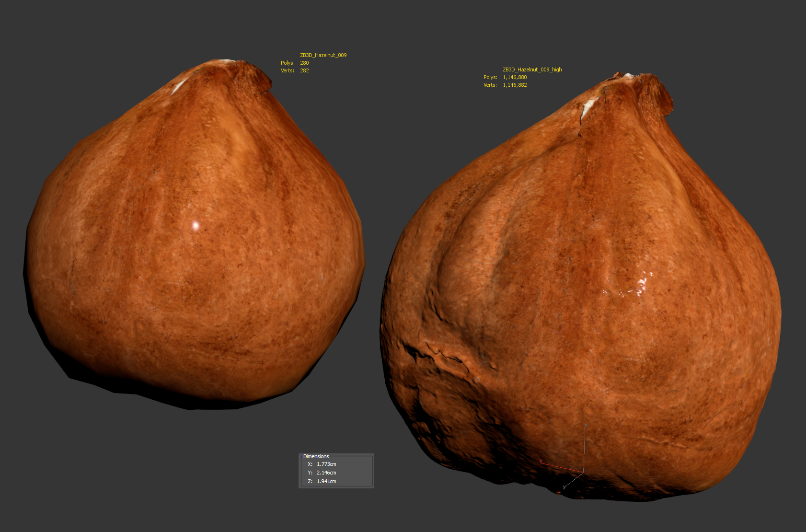Click the ZB3D_Hazelnut_009 name label
Image resolution: width=806 pixels, height=532 pixels.
pos(323,55)
